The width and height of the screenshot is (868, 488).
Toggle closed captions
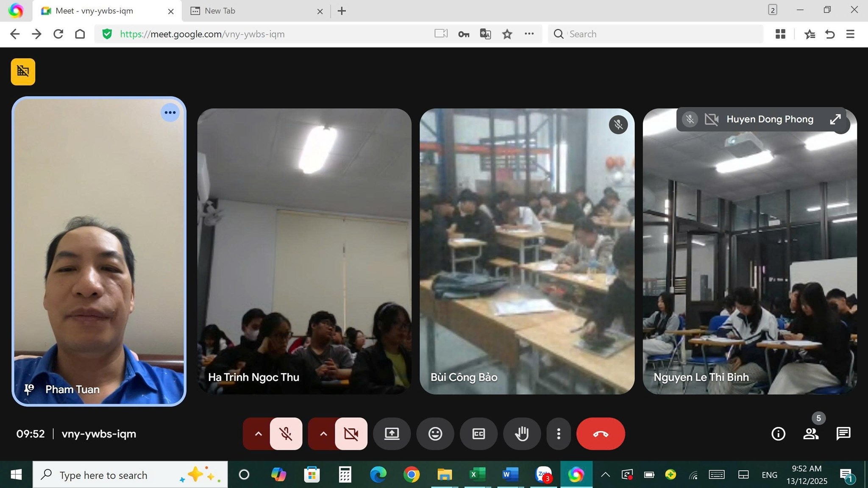tap(478, 434)
